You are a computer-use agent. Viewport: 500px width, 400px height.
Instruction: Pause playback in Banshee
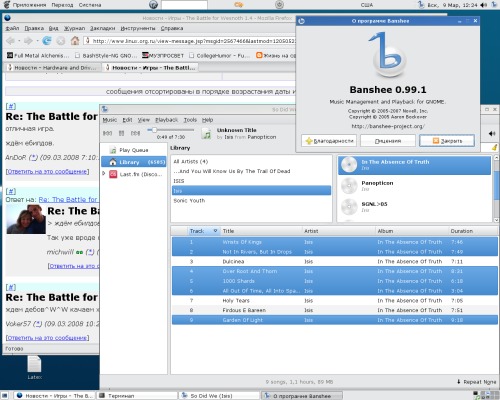[x=122, y=133]
